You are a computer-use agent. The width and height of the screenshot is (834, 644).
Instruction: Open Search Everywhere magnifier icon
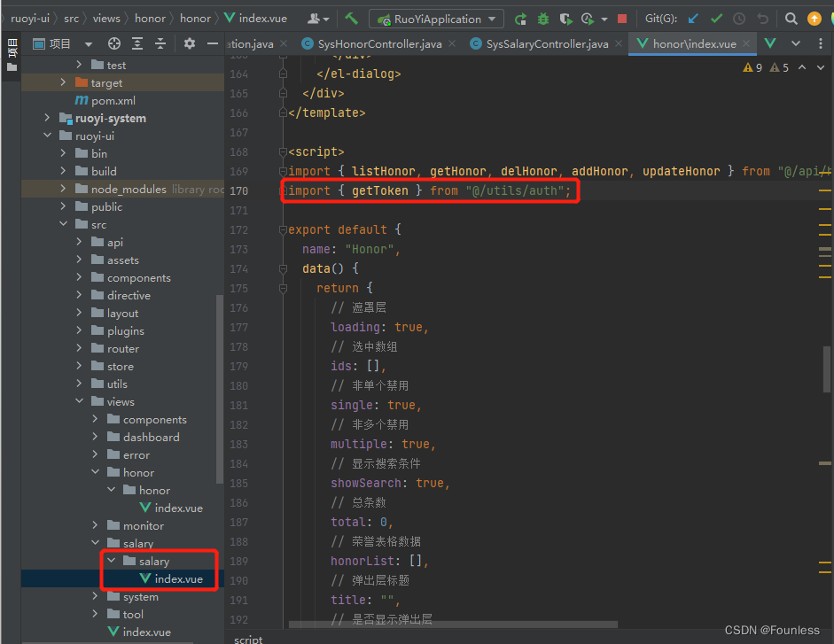[x=791, y=19]
